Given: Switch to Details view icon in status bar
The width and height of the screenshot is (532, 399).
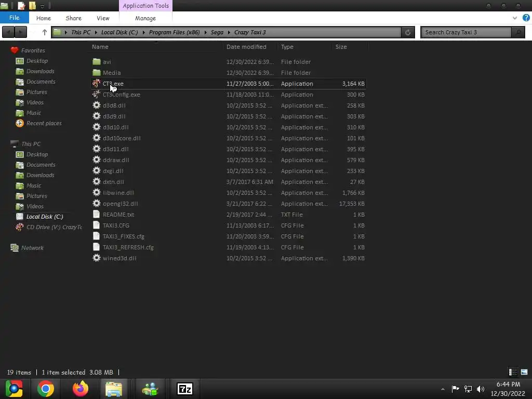Looking at the screenshot, I should 513,372.
